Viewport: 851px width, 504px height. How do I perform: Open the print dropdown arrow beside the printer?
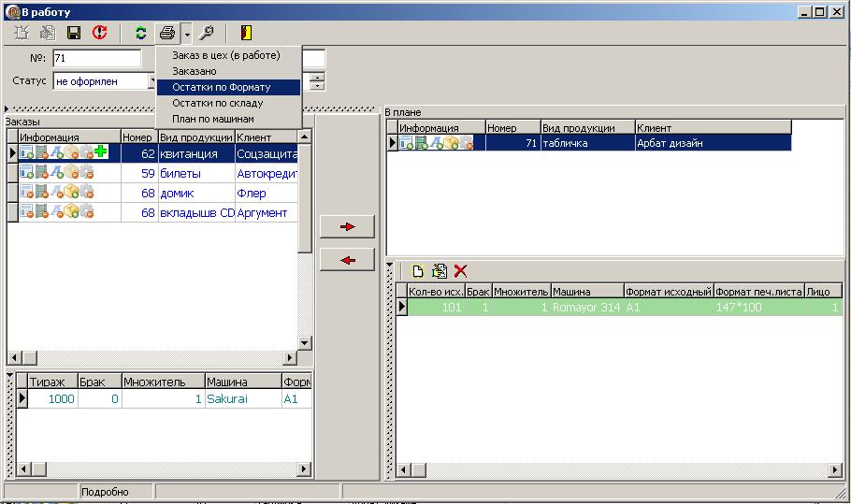187,34
